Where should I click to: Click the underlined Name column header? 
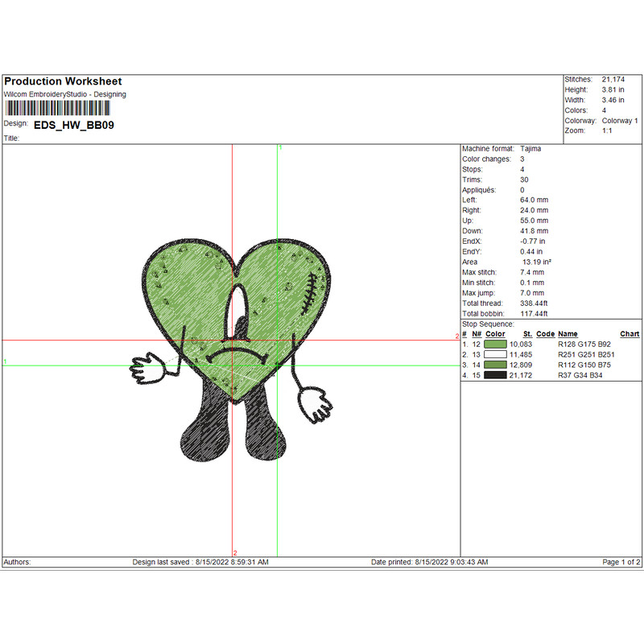pyautogui.click(x=568, y=334)
